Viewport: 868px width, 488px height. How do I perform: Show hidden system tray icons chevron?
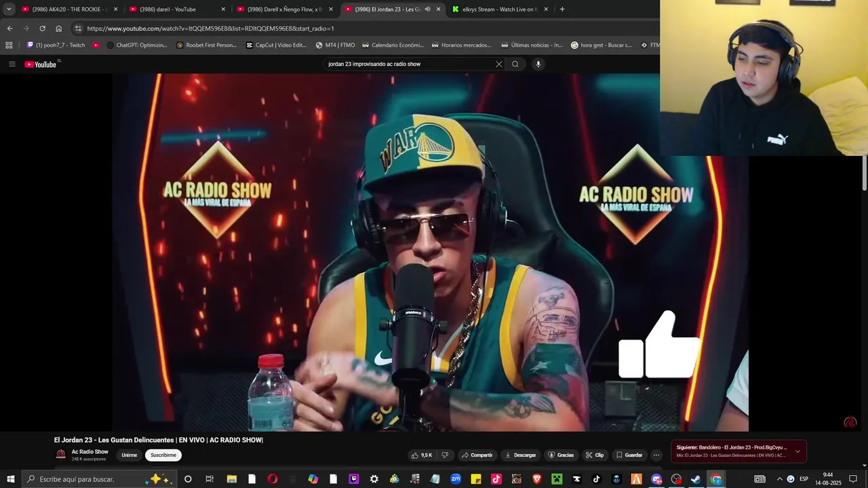pyautogui.click(x=779, y=479)
